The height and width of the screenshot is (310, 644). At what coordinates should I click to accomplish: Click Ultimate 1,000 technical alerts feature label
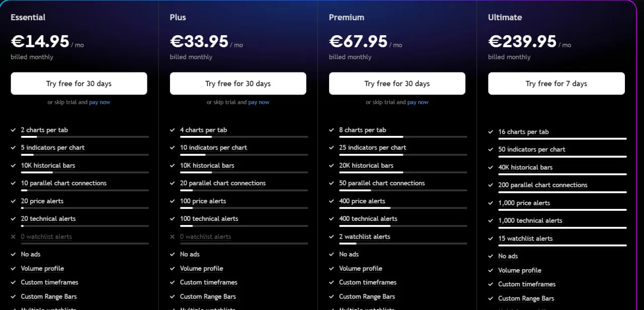(530, 220)
